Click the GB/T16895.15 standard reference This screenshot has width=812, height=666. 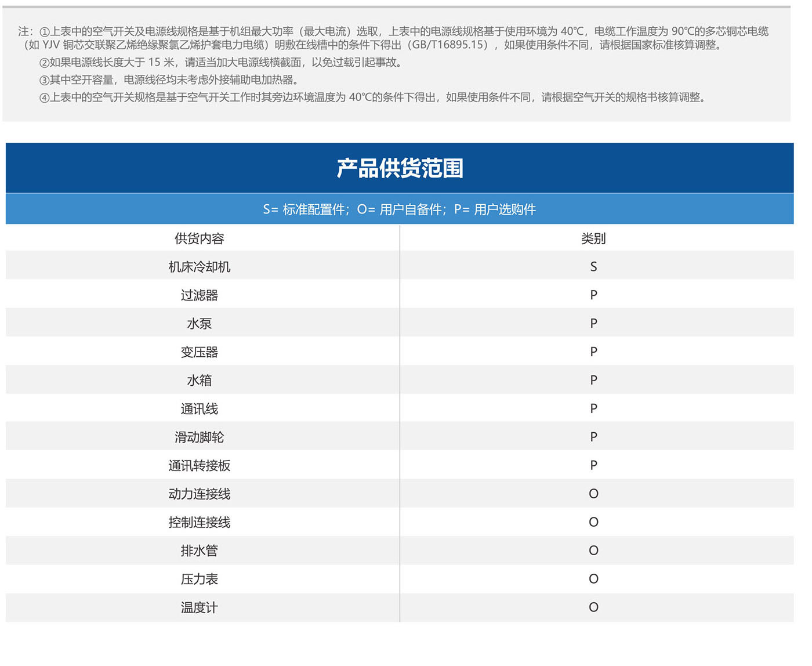pyautogui.click(x=448, y=45)
